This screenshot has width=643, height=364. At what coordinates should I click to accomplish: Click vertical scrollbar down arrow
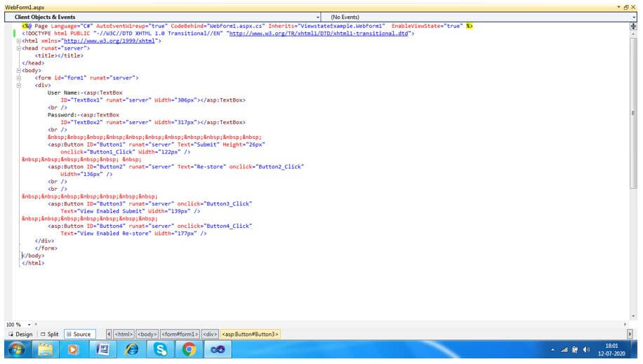coord(633,316)
